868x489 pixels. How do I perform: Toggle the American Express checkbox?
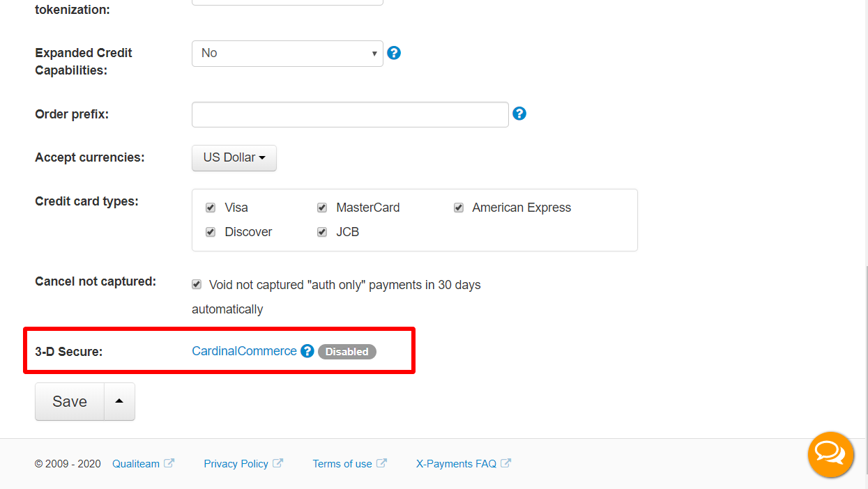459,208
